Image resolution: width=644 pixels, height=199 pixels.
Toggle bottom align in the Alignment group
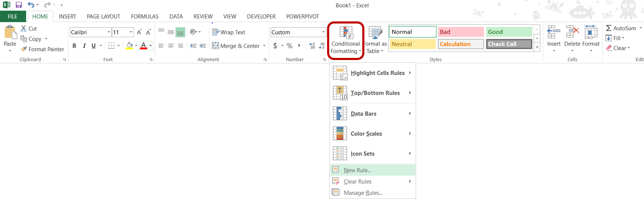[x=180, y=32]
